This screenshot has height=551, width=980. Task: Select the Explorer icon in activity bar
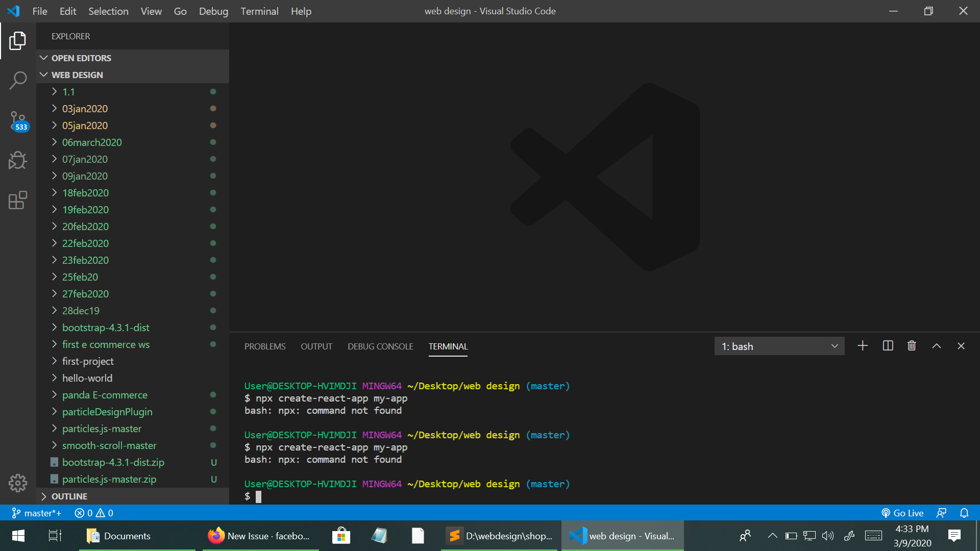point(18,41)
